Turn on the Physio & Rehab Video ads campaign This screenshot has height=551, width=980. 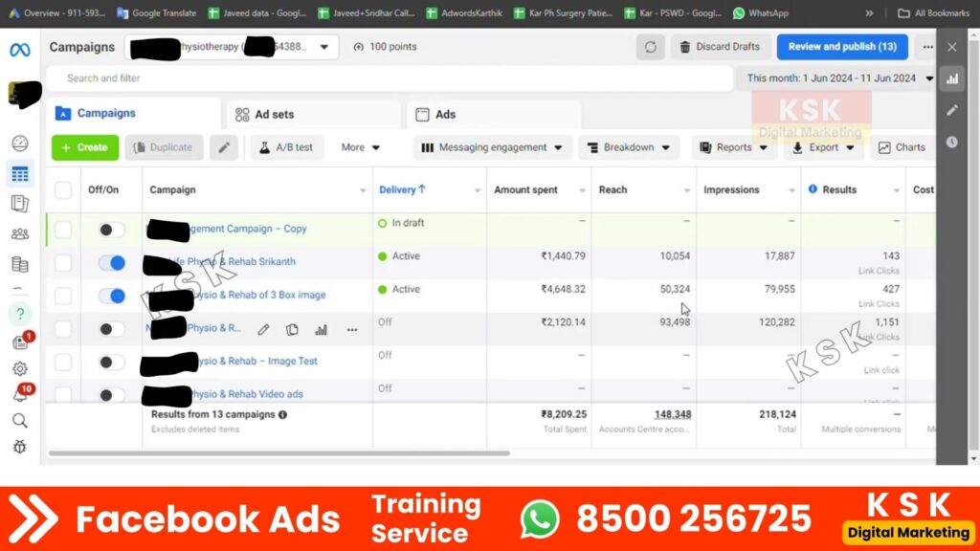coord(109,394)
